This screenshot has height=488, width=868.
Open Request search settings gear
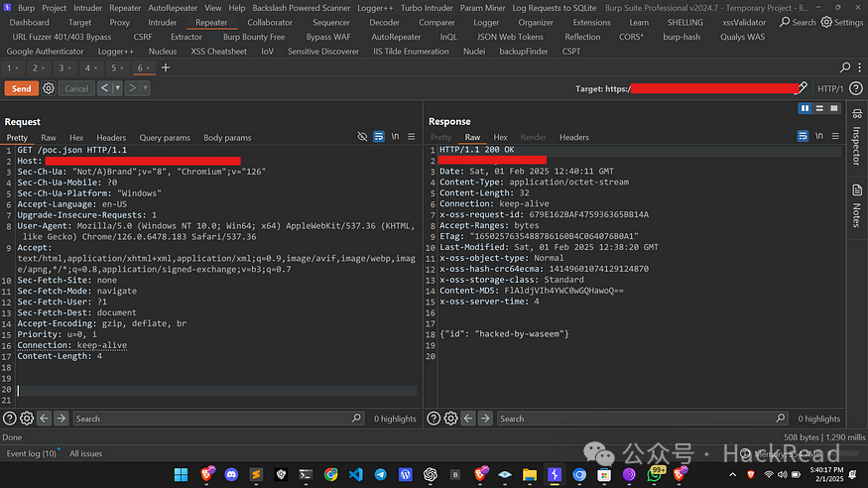point(27,419)
